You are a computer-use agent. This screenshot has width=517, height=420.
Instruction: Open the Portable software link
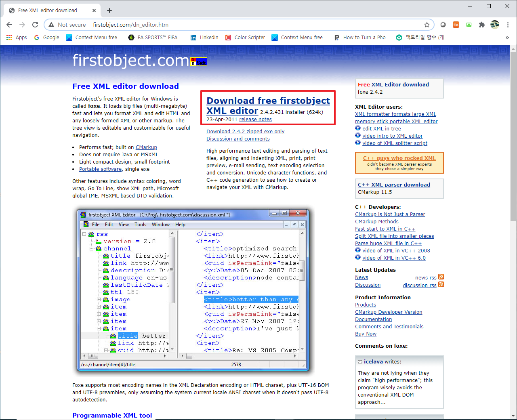[x=100, y=169]
